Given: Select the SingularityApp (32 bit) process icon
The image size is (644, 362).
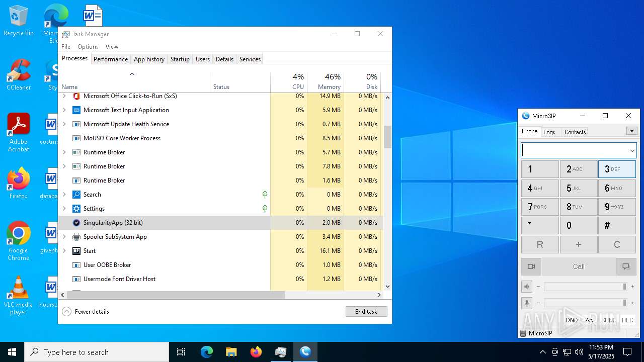Looking at the screenshot, I should [x=76, y=223].
